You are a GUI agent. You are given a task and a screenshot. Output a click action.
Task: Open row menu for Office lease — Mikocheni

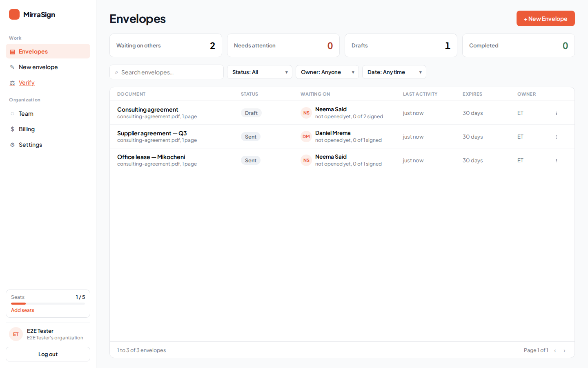556,161
